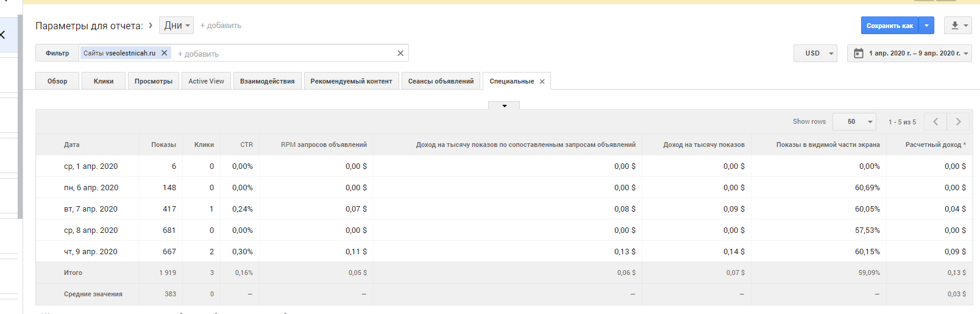Click the download report icon

coord(955,26)
